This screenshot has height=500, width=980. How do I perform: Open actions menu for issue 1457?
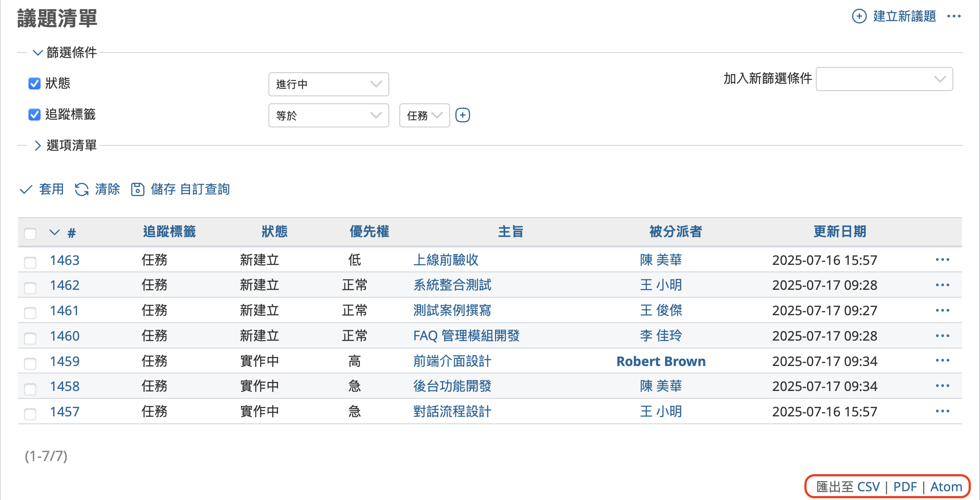tap(942, 411)
